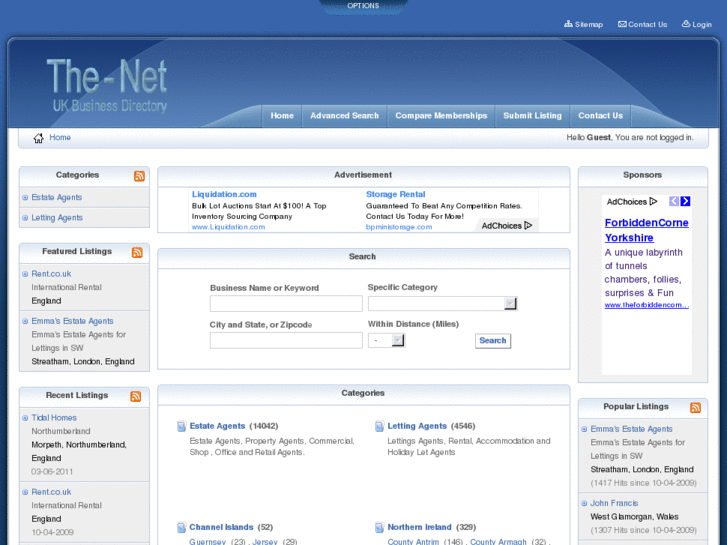The height and width of the screenshot is (545, 727).
Task: Click the Estate Agents category page icon
Action: pos(182,426)
